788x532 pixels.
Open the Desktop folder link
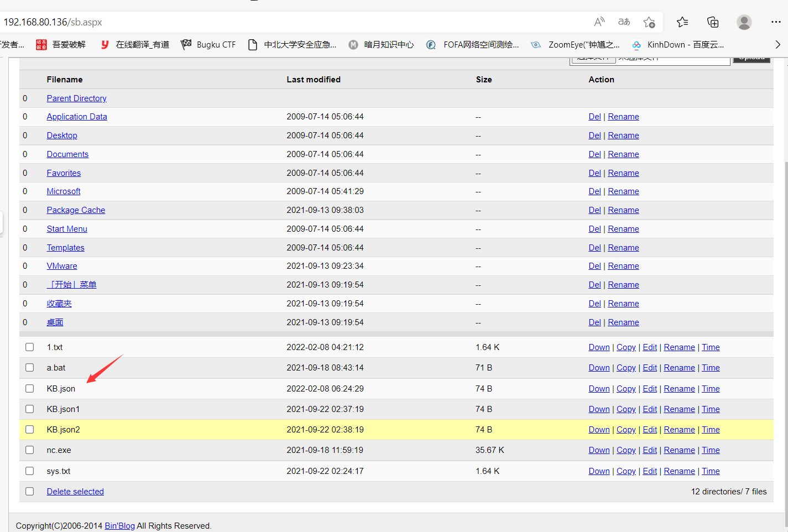62,135
